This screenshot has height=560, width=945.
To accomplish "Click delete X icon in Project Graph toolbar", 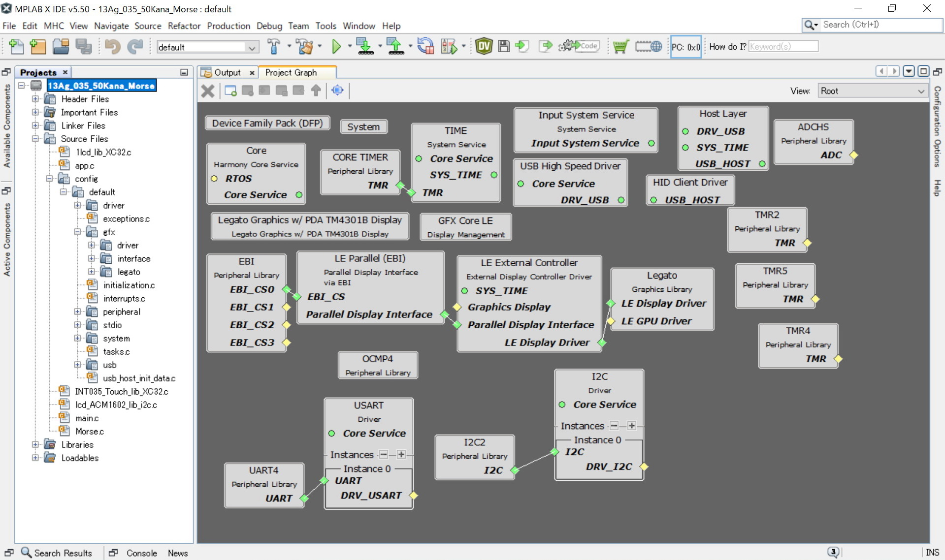I will point(208,91).
